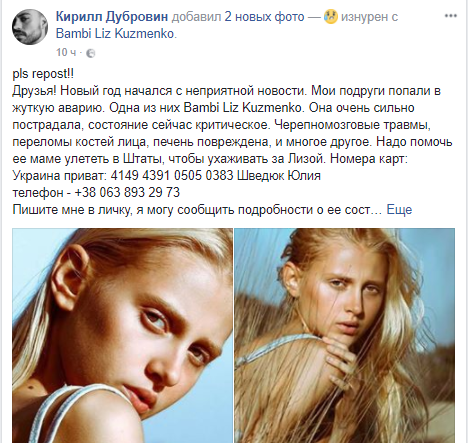Open Bambi Liz Kuzmenko tagged profile in header

coord(116,34)
